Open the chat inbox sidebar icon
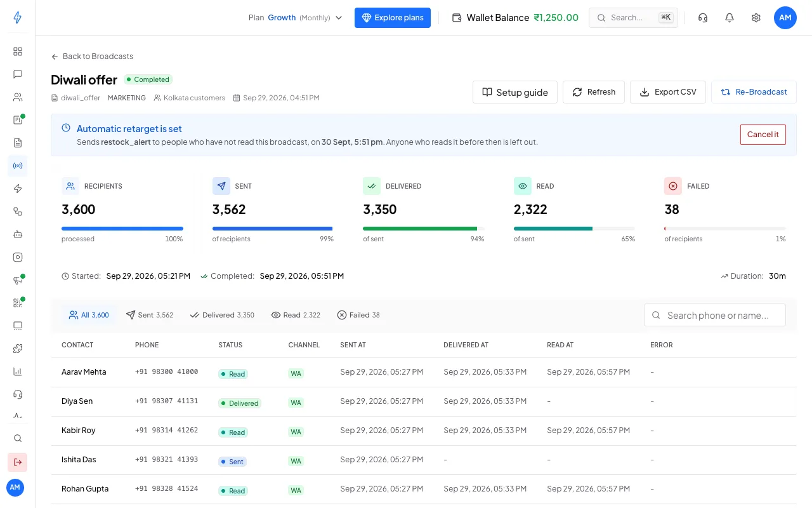This screenshot has height=508, width=812. click(x=18, y=74)
